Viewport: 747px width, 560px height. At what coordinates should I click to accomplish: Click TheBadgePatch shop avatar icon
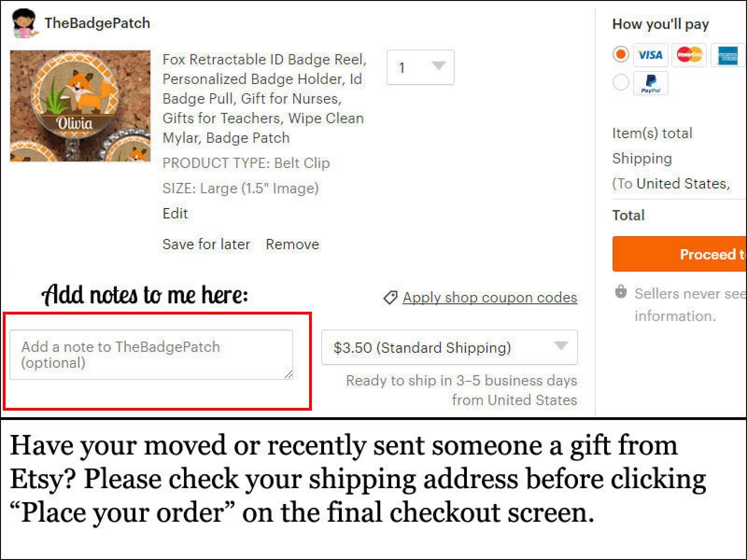click(x=24, y=23)
